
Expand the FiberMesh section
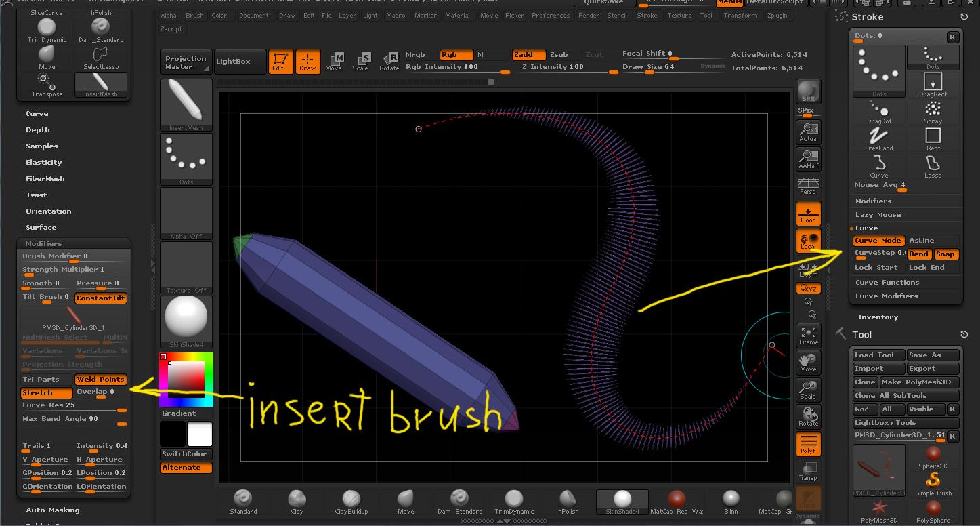click(45, 179)
